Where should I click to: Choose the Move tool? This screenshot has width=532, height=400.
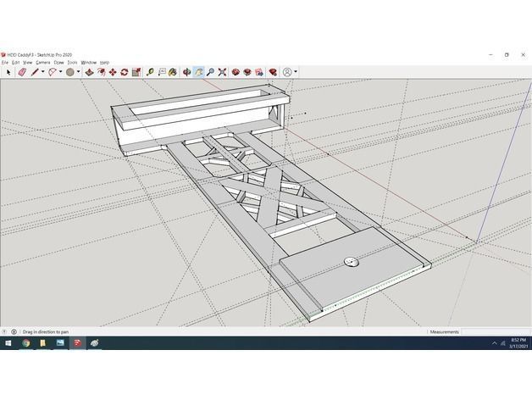point(113,72)
